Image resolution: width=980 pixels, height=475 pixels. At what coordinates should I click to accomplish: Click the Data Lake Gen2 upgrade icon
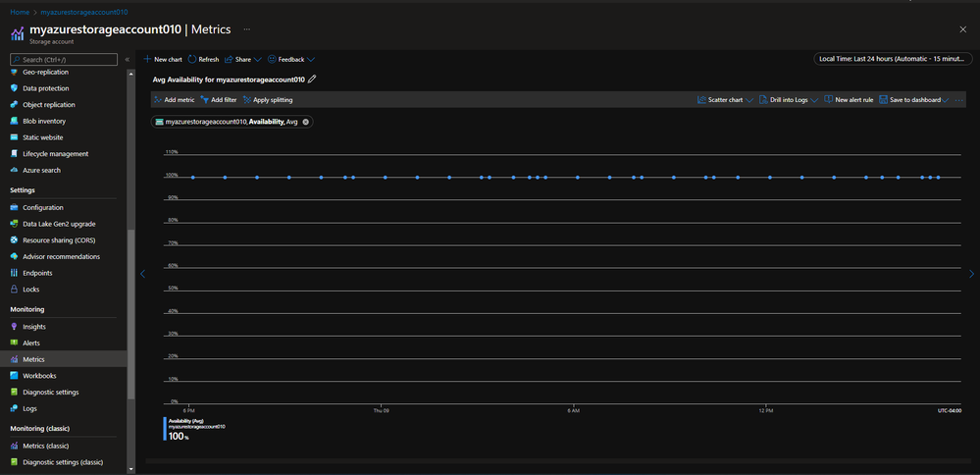pyautogui.click(x=14, y=224)
